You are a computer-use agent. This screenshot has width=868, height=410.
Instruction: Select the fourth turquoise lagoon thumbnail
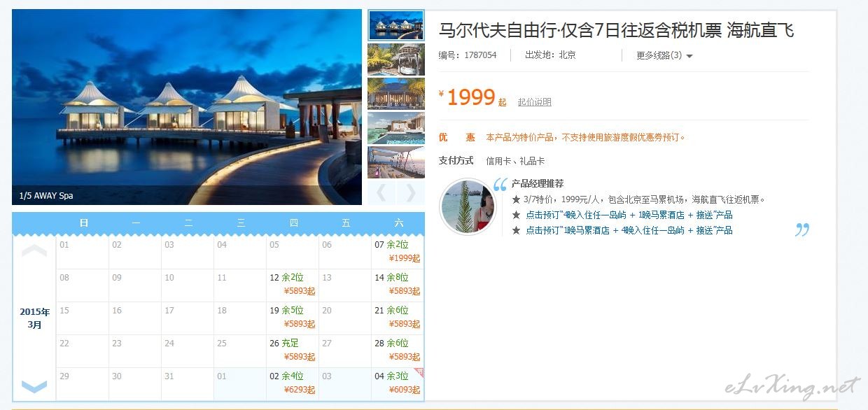point(396,128)
